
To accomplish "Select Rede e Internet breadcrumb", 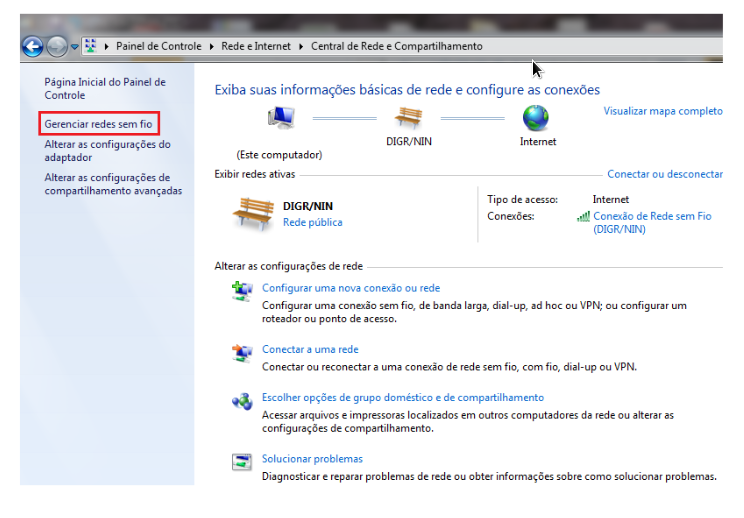I will pos(256,46).
